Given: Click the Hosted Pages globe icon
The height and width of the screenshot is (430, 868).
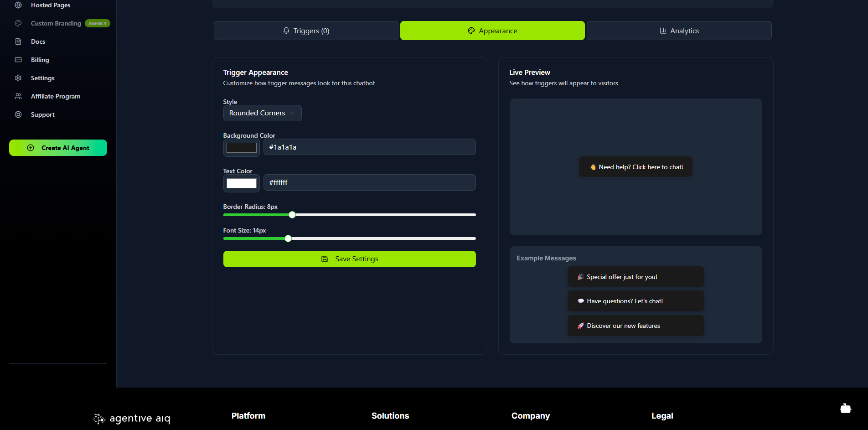Looking at the screenshot, I should [18, 5].
